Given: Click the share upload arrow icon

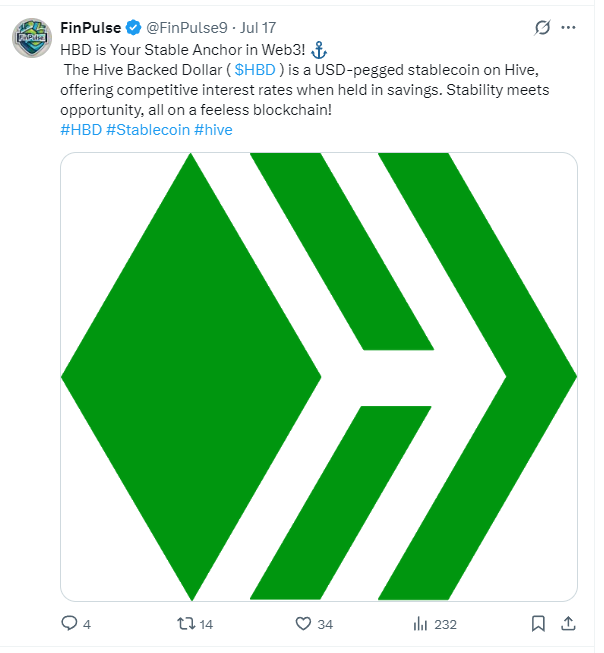Looking at the screenshot, I should point(568,623).
